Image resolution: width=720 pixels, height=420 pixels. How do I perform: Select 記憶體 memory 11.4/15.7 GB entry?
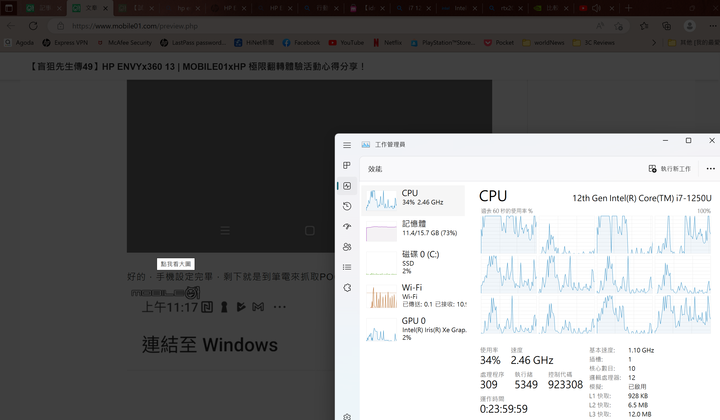(x=413, y=230)
